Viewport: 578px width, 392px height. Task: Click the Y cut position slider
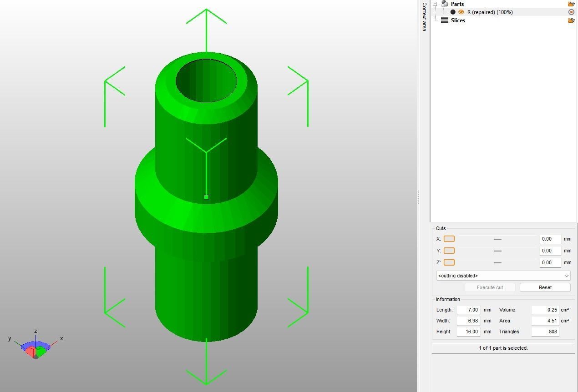[497, 251]
